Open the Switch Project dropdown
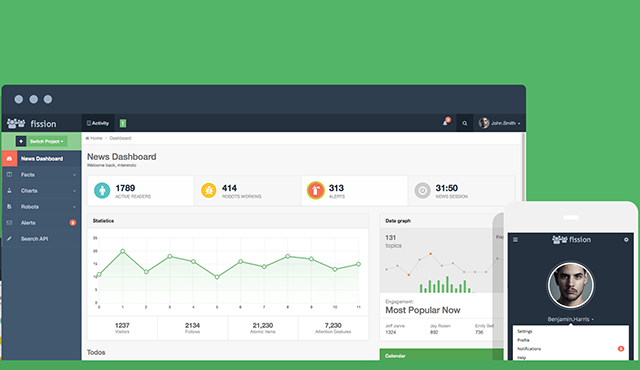This screenshot has height=370, width=640. (47, 141)
